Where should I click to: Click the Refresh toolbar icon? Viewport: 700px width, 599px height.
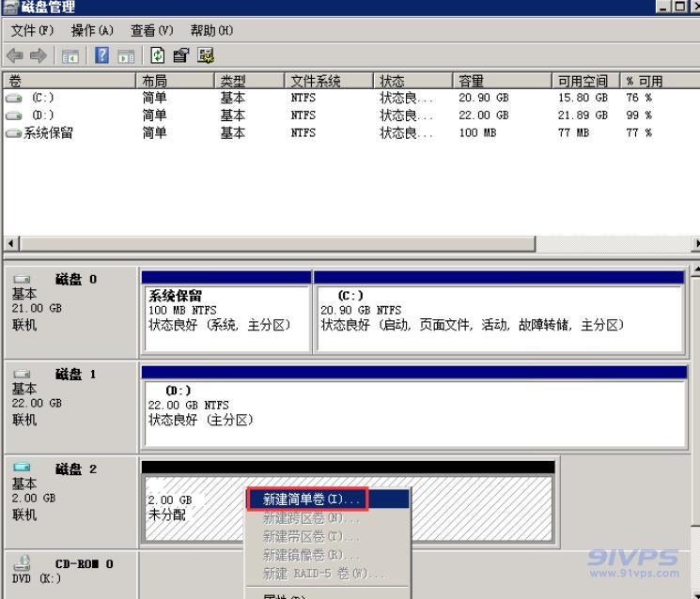click(157, 55)
